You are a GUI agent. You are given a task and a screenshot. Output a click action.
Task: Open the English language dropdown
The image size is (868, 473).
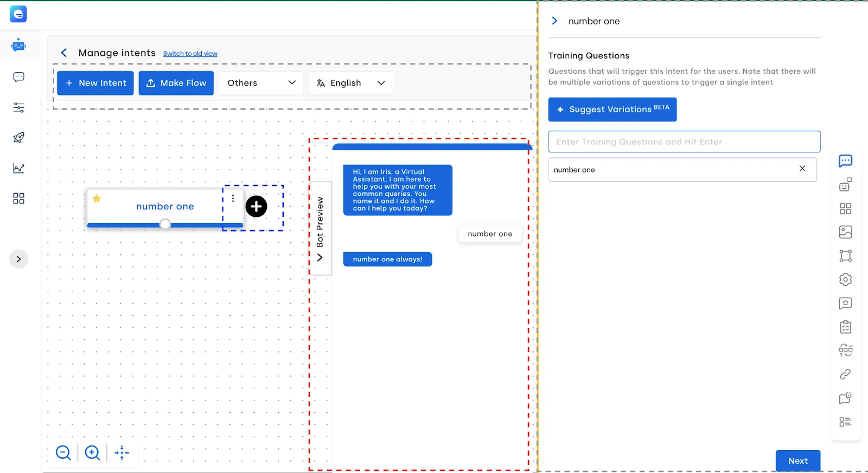click(350, 83)
